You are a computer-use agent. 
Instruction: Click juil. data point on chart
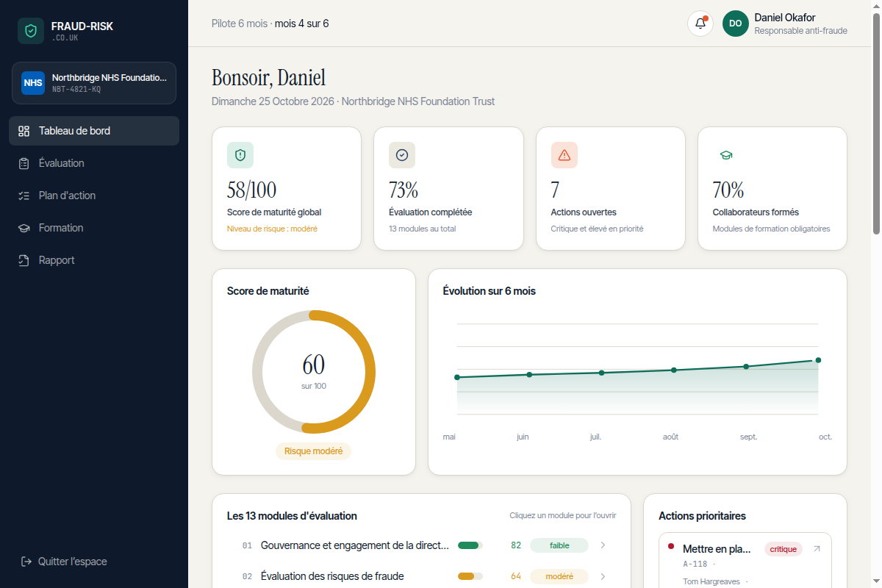pyautogui.click(x=601, y=373)
